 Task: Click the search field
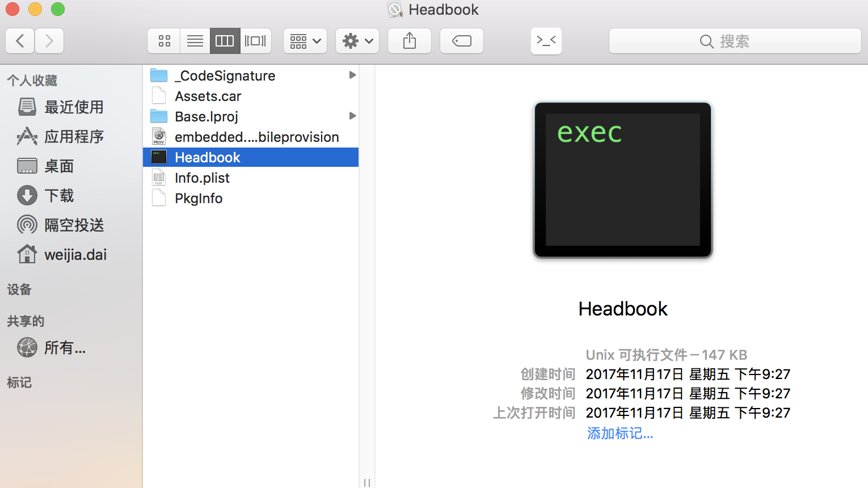[735, 41]
